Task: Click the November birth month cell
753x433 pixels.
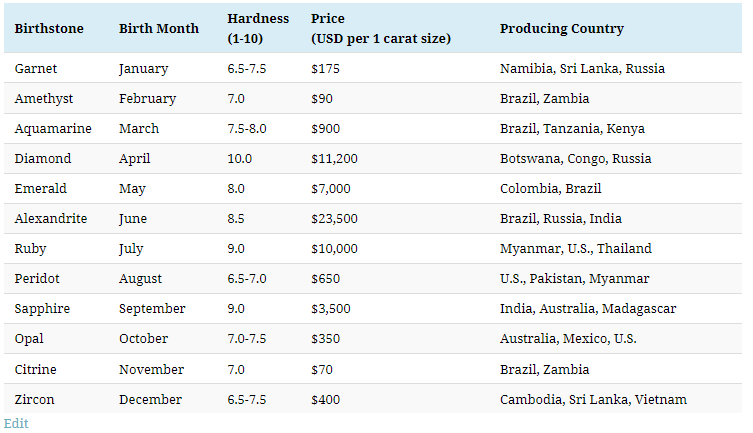Action: coord(150,369)
